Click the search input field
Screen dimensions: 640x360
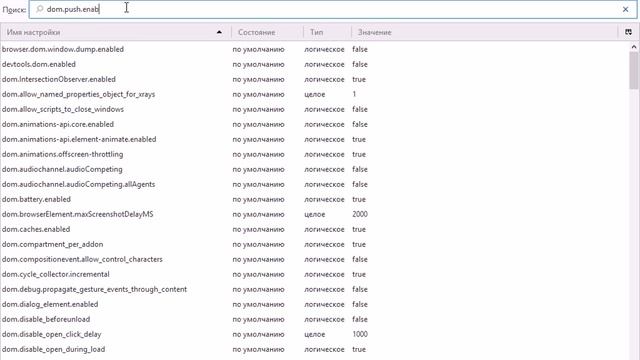pos(333,9)
